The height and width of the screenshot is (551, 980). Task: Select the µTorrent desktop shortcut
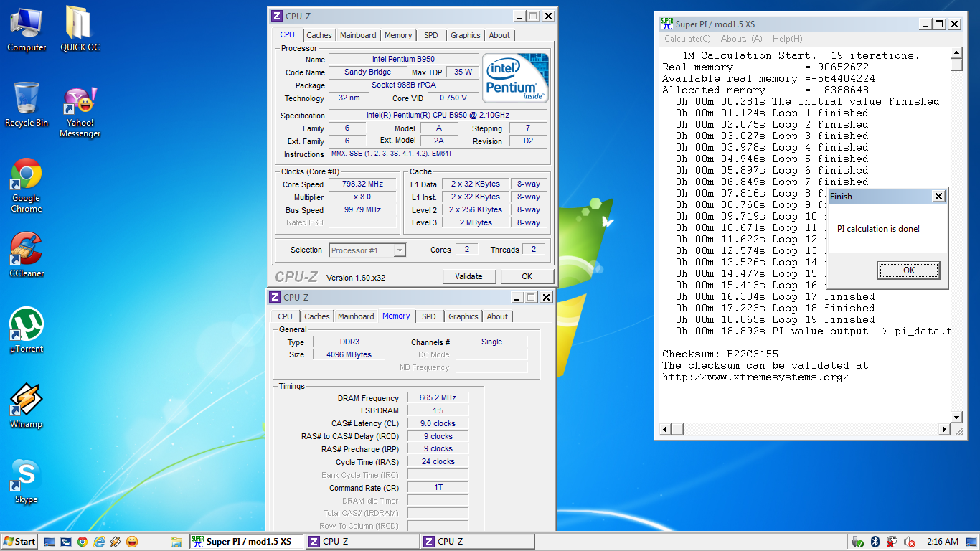pyautogui.click(x=27, y=330)
